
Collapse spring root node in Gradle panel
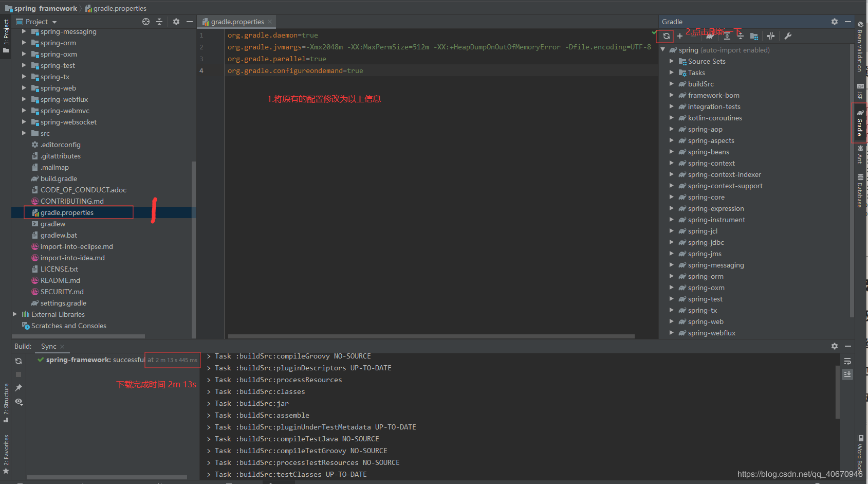(663, 50)
